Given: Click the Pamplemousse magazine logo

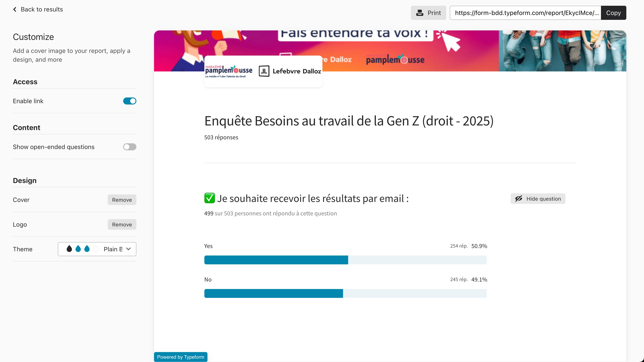Looking at the screenshot, I should click(x=228, y=71).
